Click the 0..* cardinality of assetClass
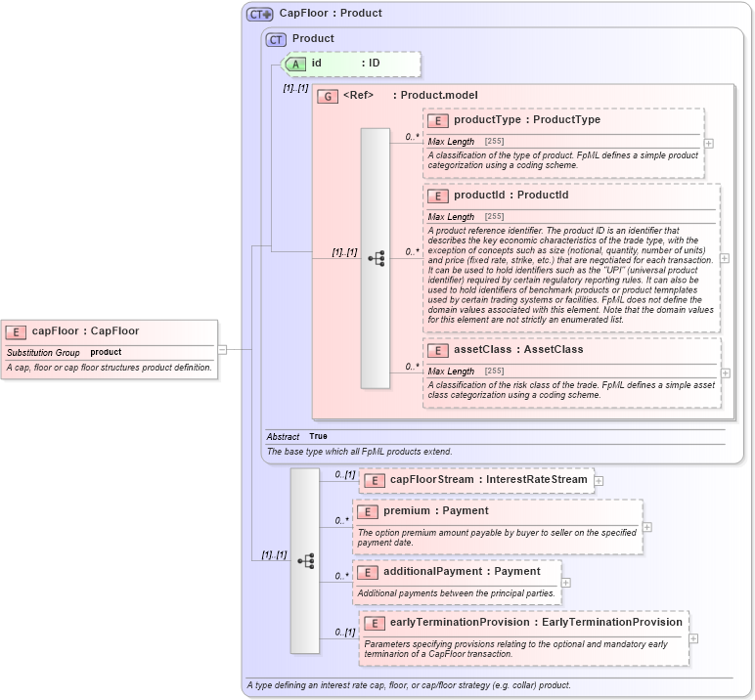The image size is (755, 700). pos(412,367)
